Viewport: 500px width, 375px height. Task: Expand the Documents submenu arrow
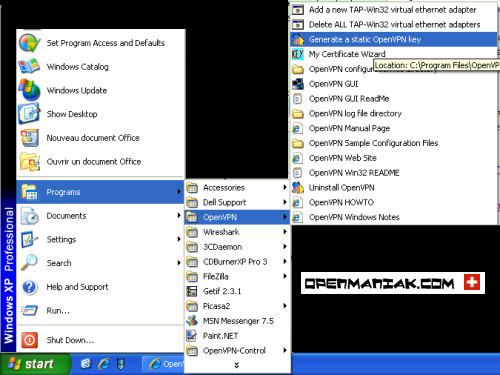[x=179, y=216]
